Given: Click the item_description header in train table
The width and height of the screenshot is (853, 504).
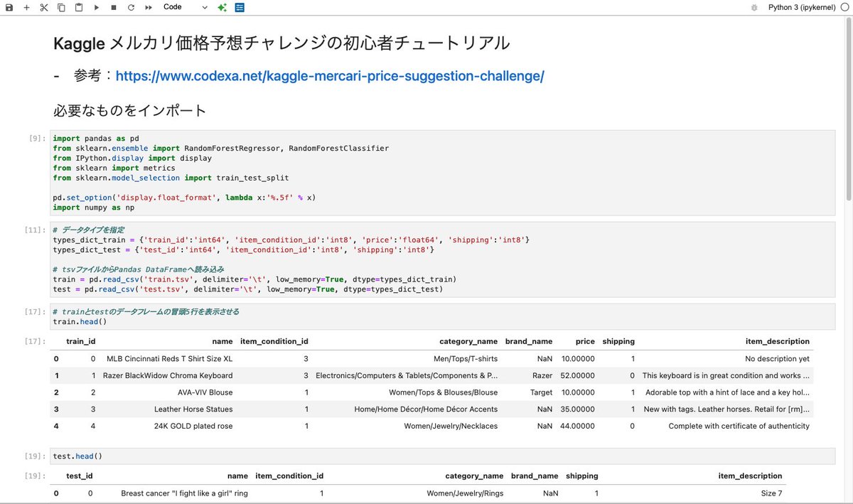Looking at the screenshot, I should pyautogui.click(x=777, y=341).
